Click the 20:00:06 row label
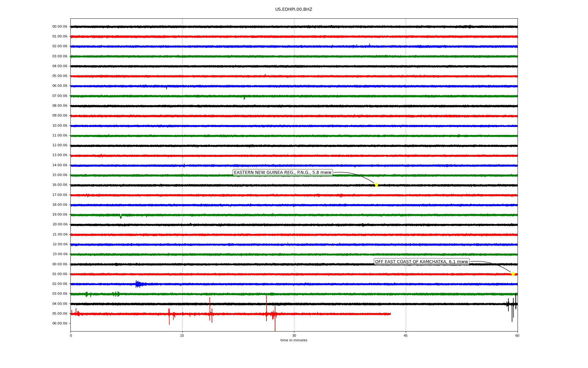The image size is (588, 368). point(60,224)
